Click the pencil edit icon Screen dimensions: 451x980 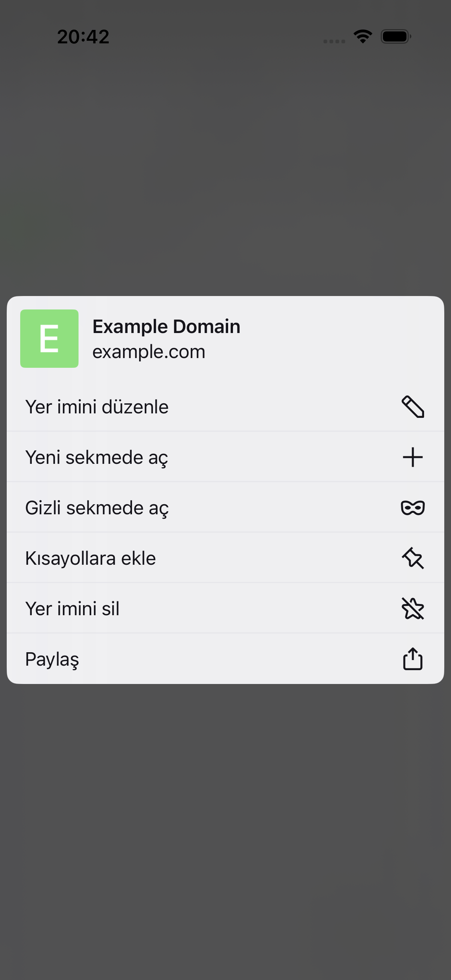point(412,407)
